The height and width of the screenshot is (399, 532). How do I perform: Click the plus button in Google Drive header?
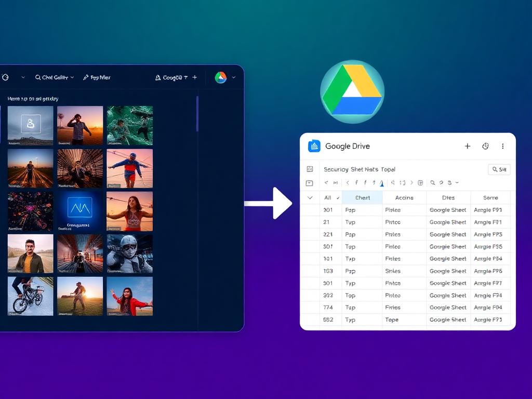coord(468,146)
